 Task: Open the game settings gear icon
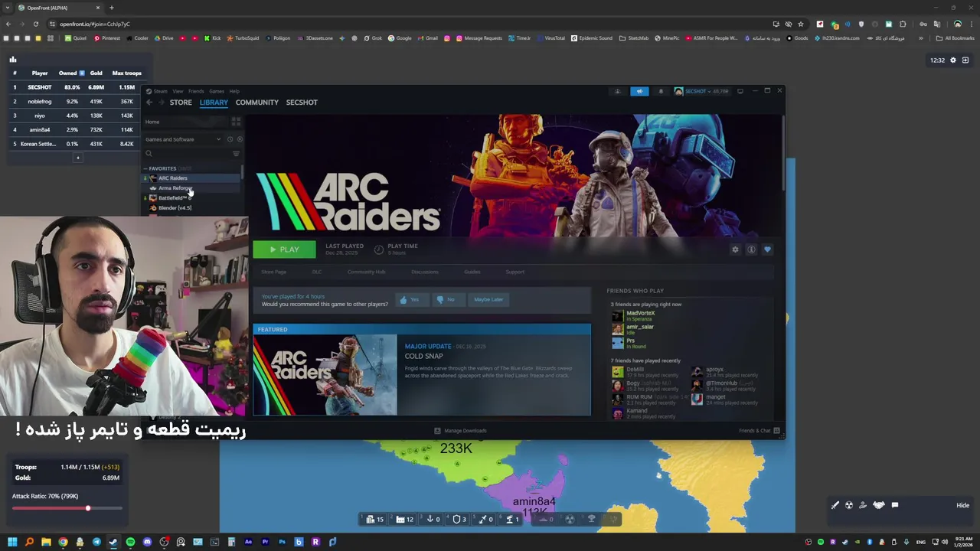click(x=735, y=249)
